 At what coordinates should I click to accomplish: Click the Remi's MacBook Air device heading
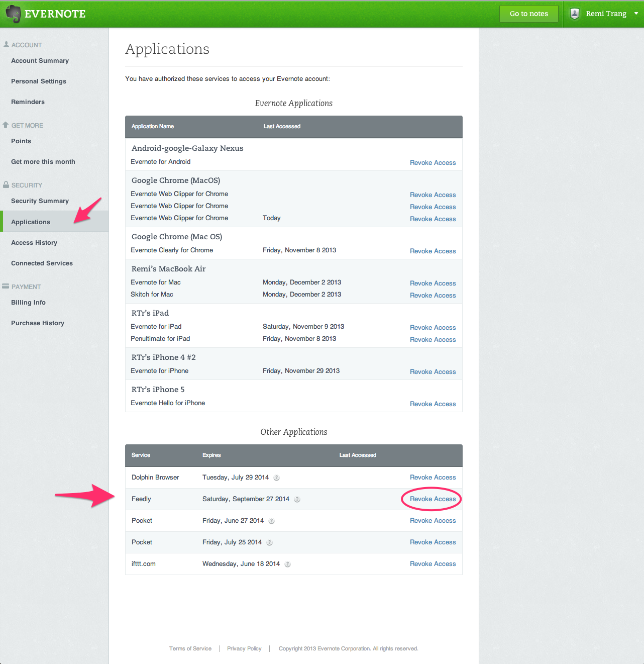click(x=169, y=269)
